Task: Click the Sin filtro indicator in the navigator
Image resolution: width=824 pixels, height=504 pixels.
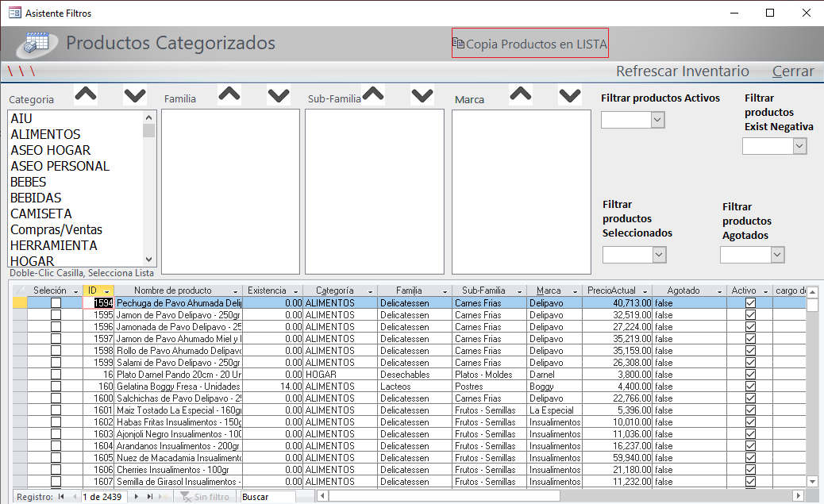Action: click(x=206, y=497)
